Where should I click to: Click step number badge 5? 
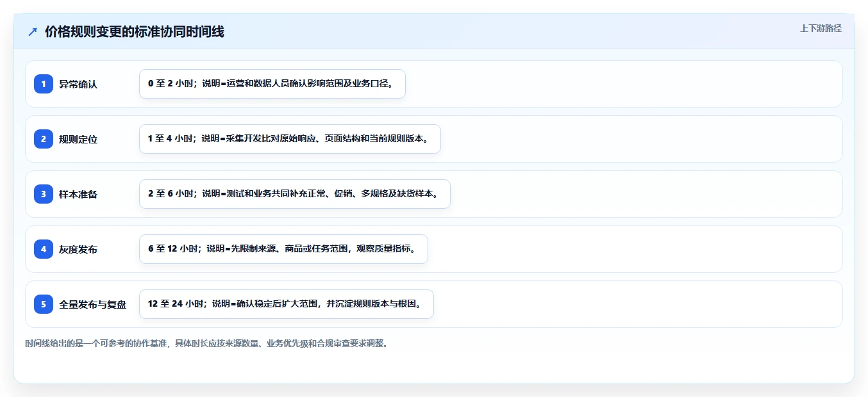pos(44,304)
